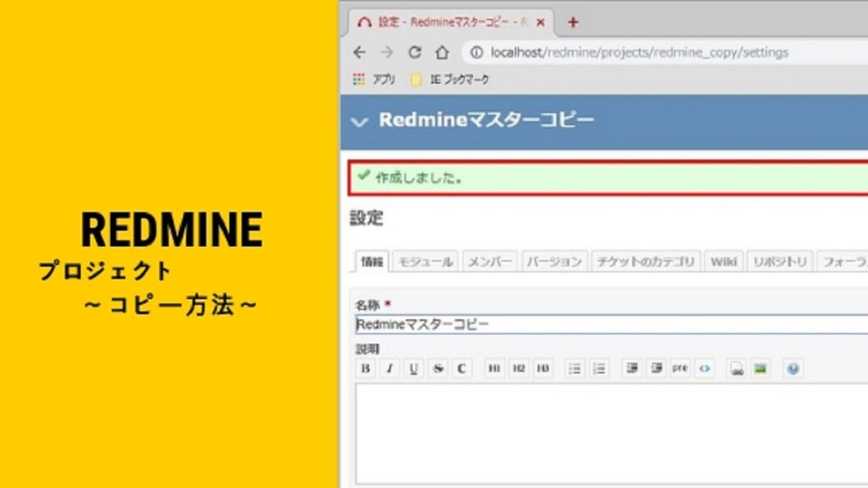The width and height of the screenshot is (868, 488).
Task: Click the remove quote outdent button
Action: click(656, 369)
